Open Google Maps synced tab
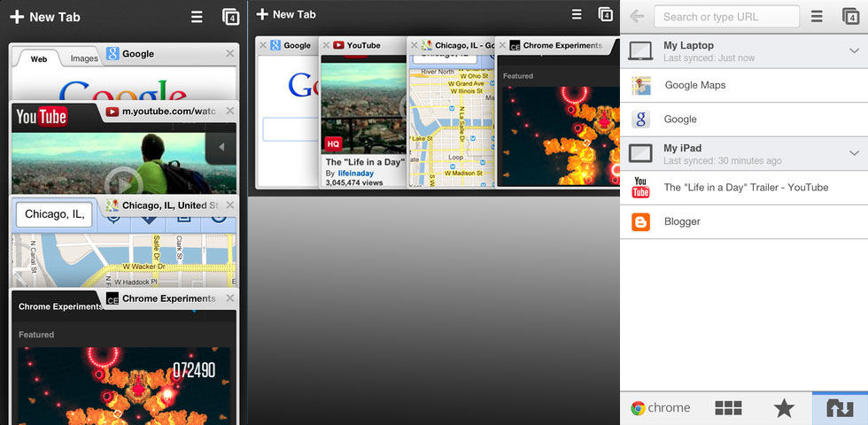868x425 pixels. tap(744, 85)
